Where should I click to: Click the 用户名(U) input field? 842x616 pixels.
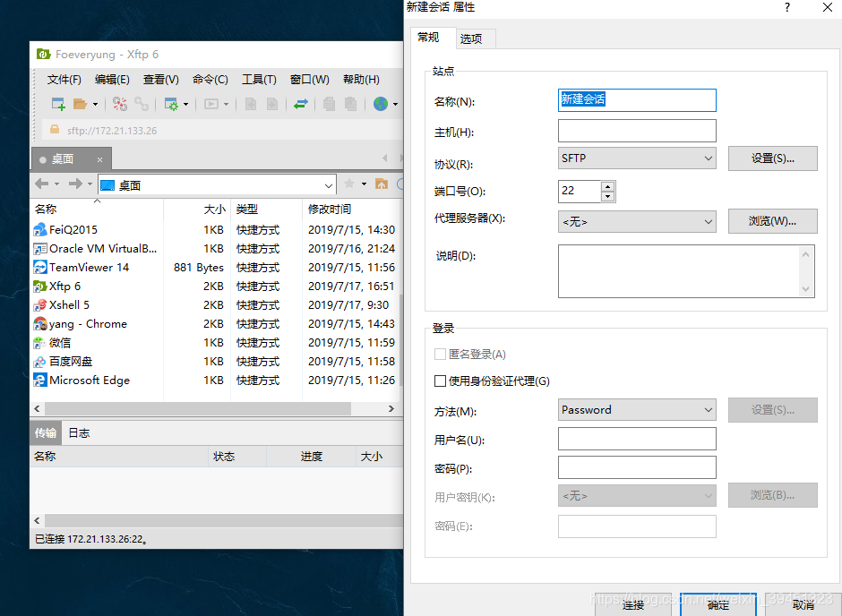point(637,439)
